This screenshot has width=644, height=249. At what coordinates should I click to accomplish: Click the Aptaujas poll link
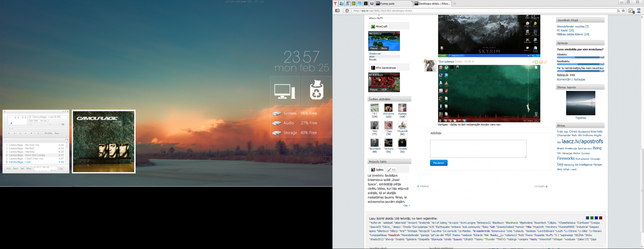coord(579,79)
